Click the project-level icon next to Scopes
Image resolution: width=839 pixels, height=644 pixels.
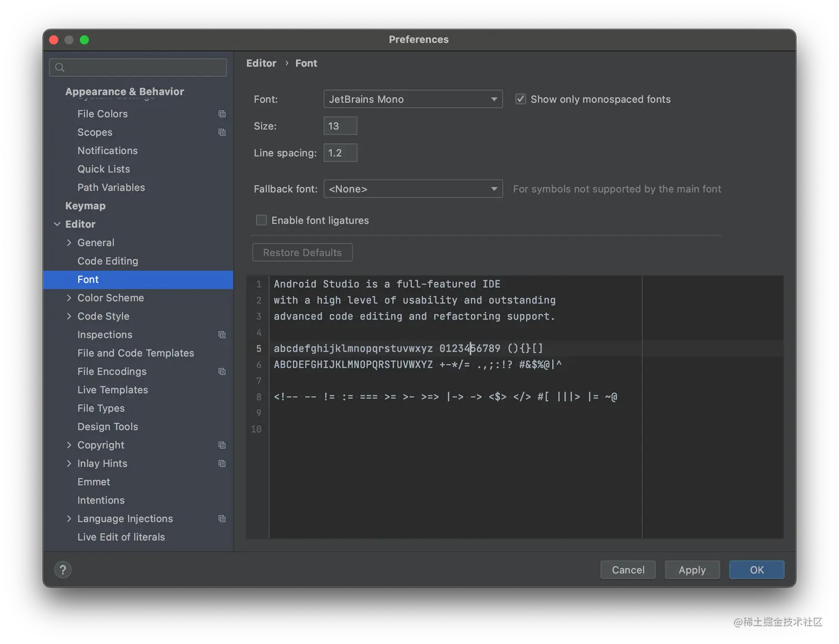(222, 132)
